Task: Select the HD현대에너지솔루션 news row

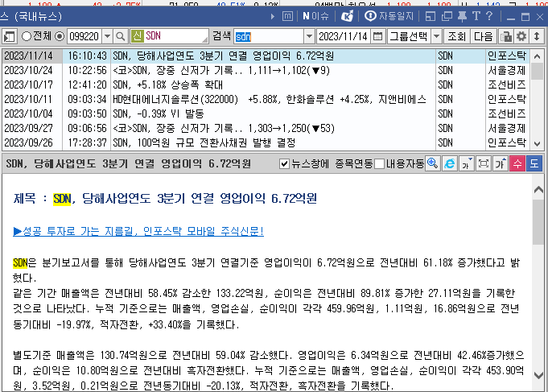Action: pos(266,99)
